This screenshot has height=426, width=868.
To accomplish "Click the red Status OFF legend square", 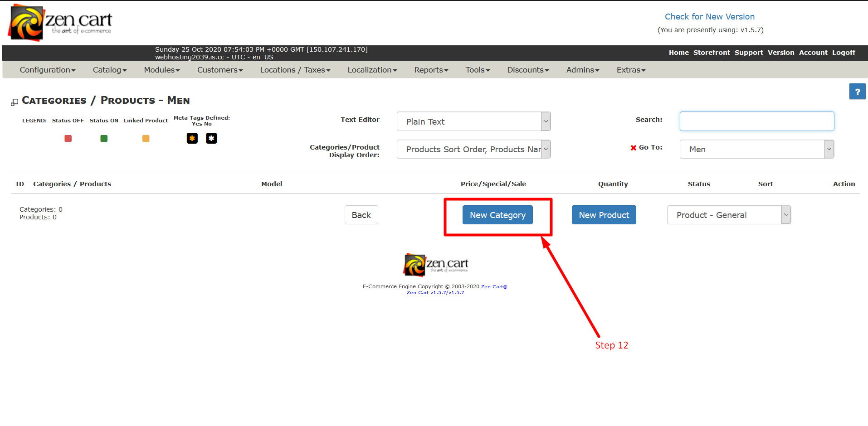I will click(x=68, y=138).
